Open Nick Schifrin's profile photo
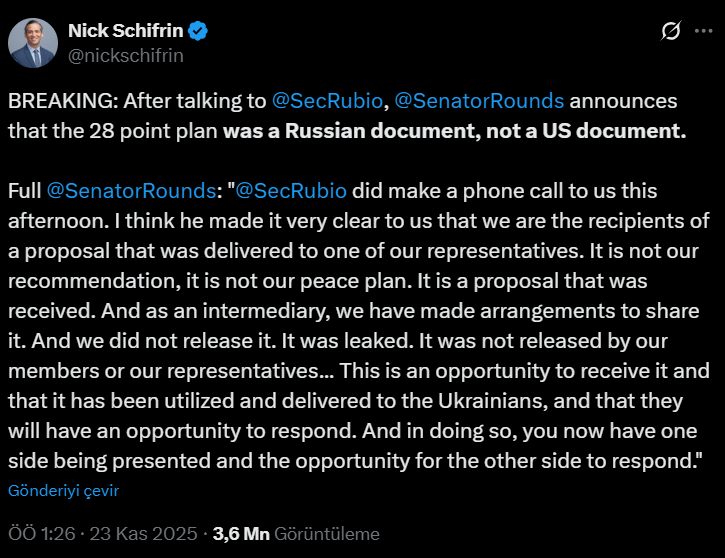The height and width of the screenshot is (558, 725). point(33,43)
